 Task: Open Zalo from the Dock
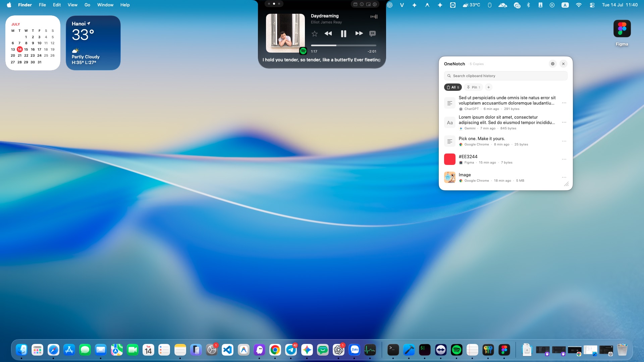click(x=354, y=350)
